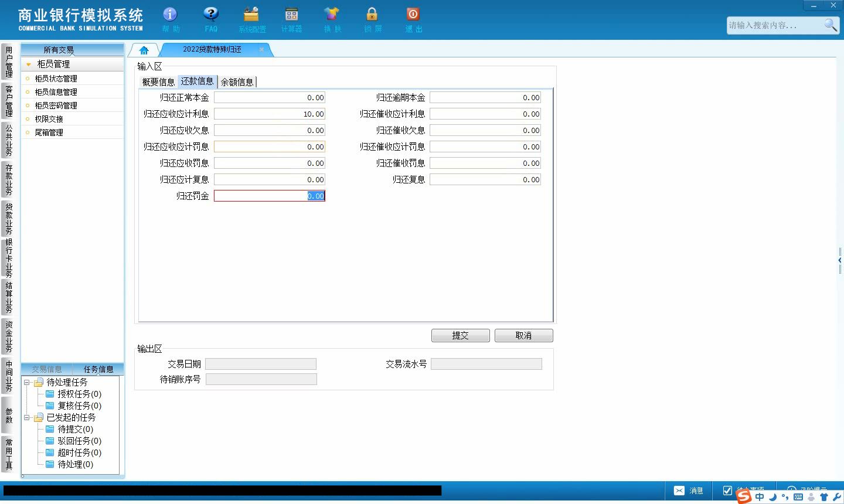Focus the 归还应收应计利息 input field

[269, 114]
